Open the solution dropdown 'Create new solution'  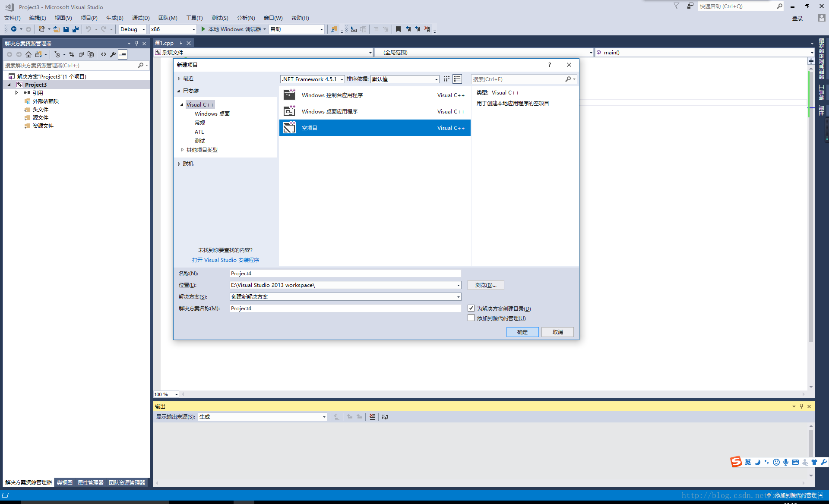click(345, 297)
